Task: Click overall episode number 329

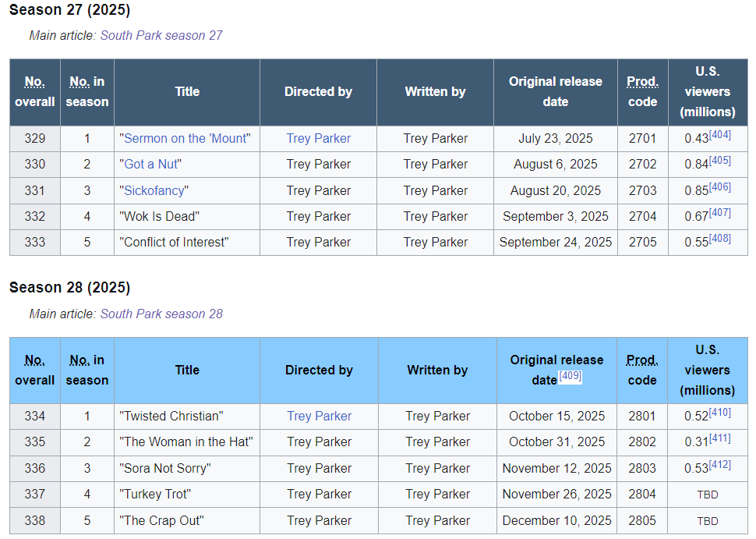Action: click(x=35, y=139)
